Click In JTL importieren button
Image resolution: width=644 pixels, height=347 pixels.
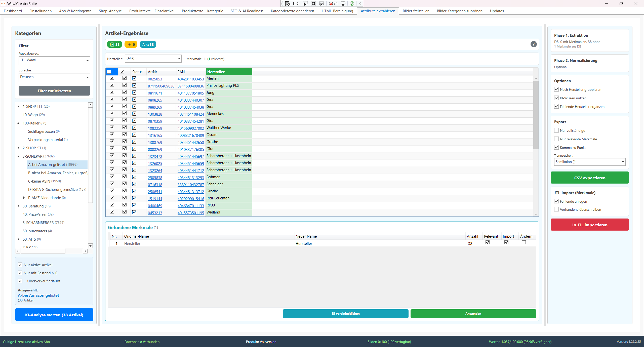click(590, 225)
